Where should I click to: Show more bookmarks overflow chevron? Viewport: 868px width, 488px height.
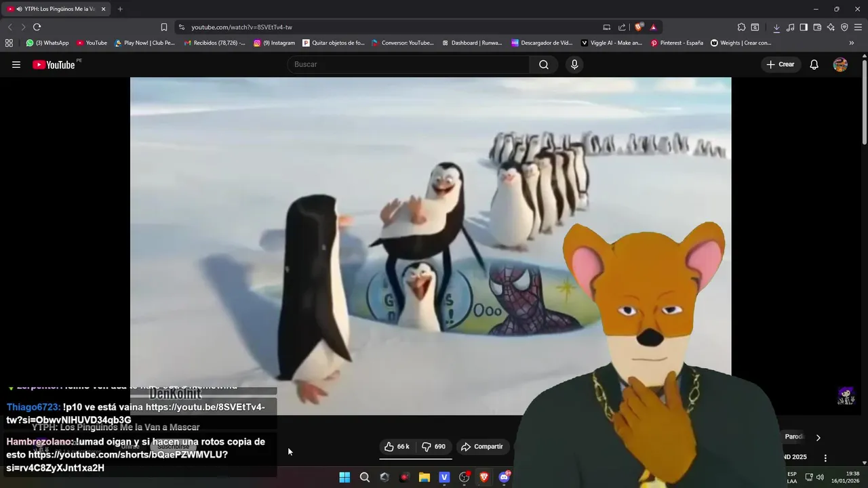tap(852, 43)
